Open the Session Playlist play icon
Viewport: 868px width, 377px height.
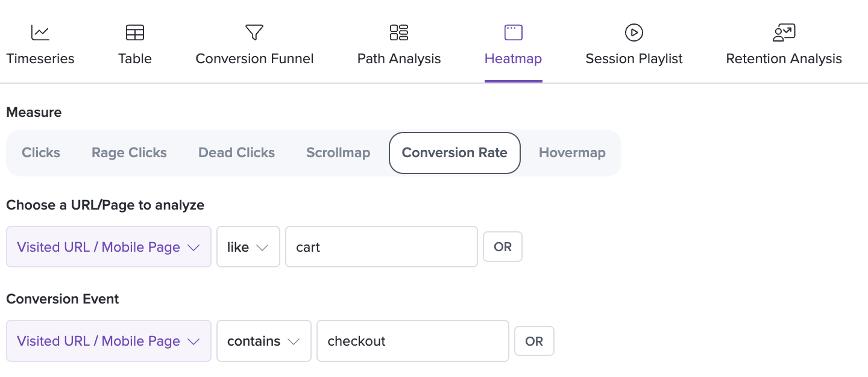(634, 33)
